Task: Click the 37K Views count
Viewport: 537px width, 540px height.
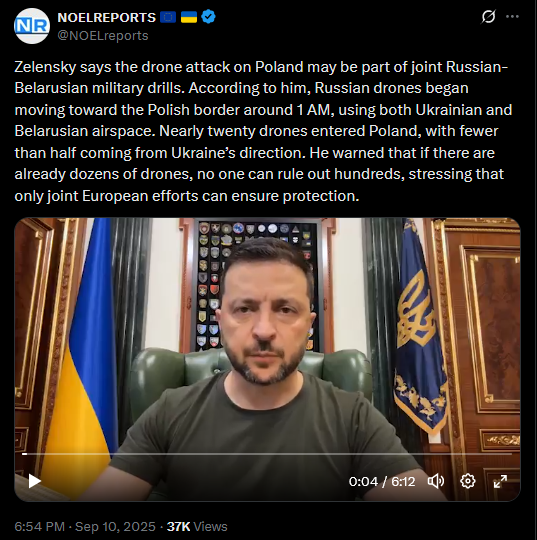Action: (197, 527)
